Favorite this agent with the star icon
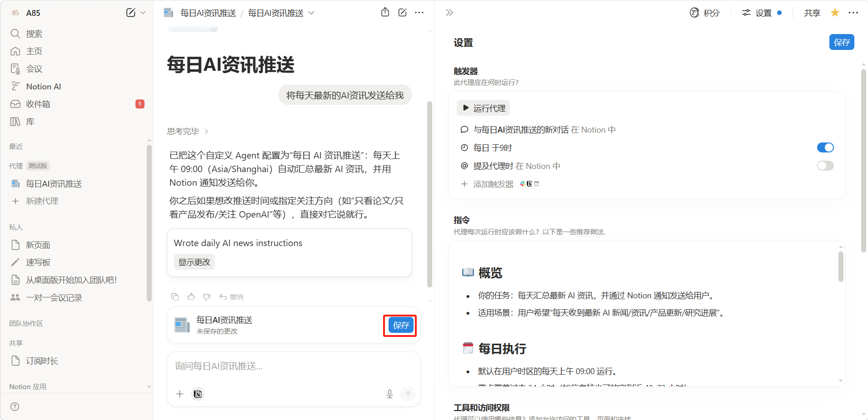The image size is (868, 420). [835, 13]
